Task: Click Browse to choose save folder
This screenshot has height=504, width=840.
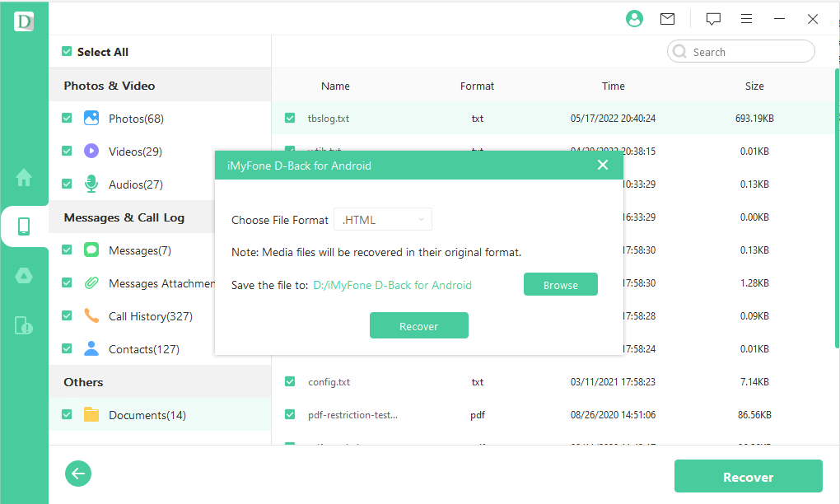Action: tap(560, 285)
